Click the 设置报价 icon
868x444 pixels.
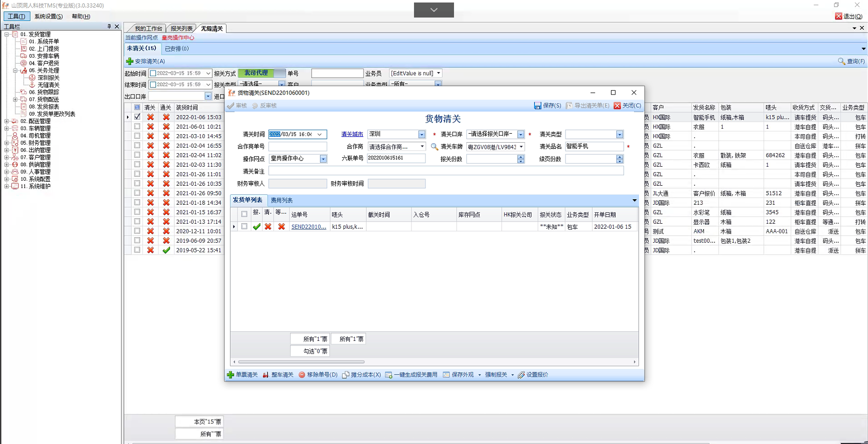521,375
